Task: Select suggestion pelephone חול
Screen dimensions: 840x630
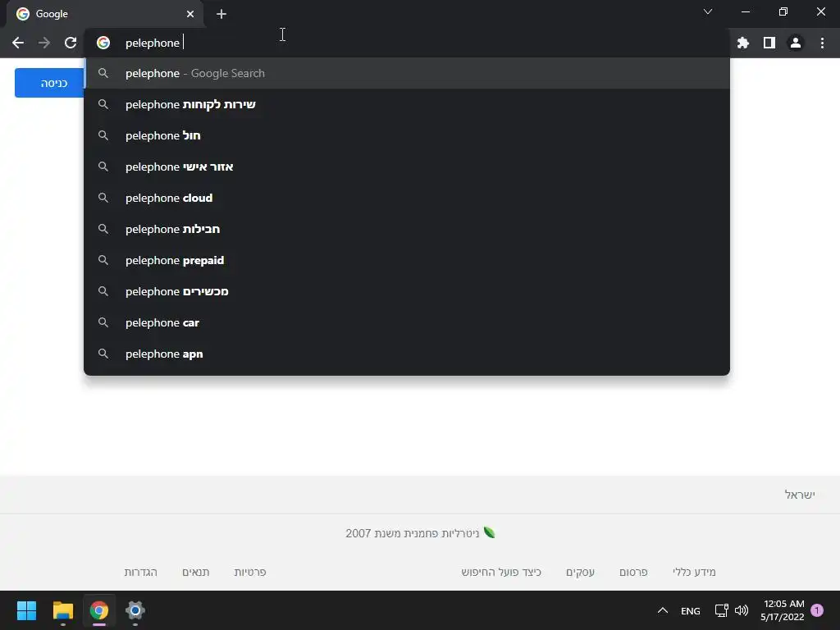Action: point(407,135)
